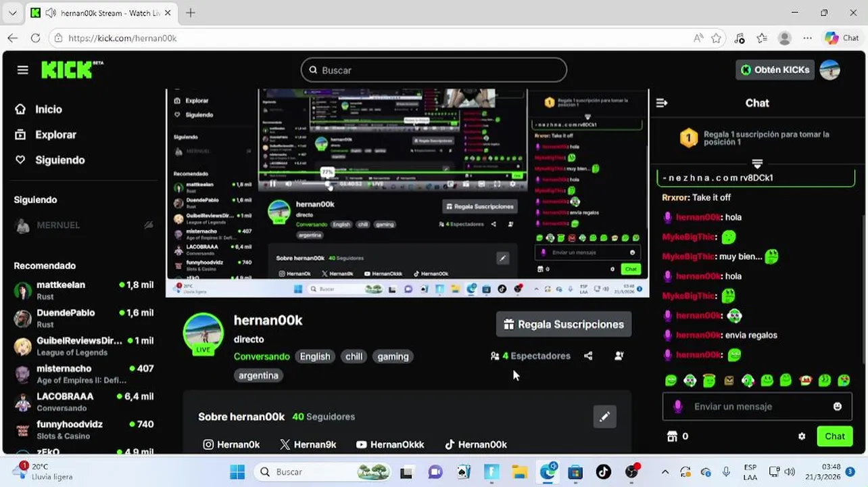The image size is (868, 487).
Task: Click the edit pencil in Sobre section
Action: pos(604,417)
